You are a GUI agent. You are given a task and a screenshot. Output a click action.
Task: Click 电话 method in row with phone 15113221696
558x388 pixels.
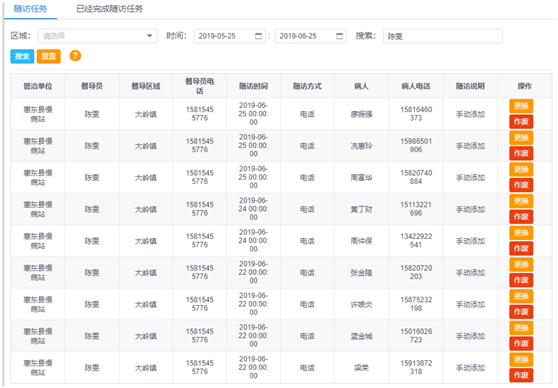click(x=307, y=209)
